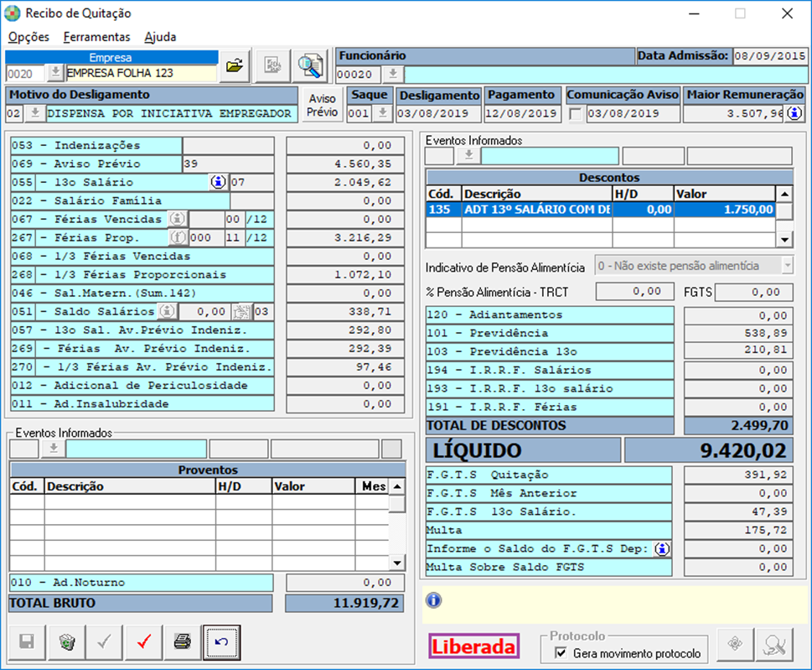Click the wrench tools icon at bottom right
Viewport: 812px width, 670px height.
click(x=774, y=644)
